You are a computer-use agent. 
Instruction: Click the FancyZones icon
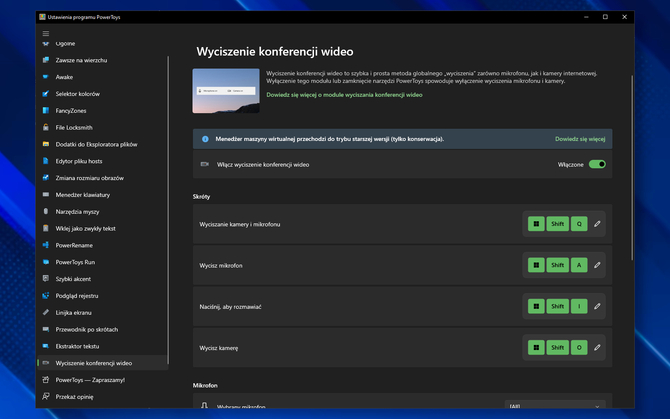[x=46, y=111]
